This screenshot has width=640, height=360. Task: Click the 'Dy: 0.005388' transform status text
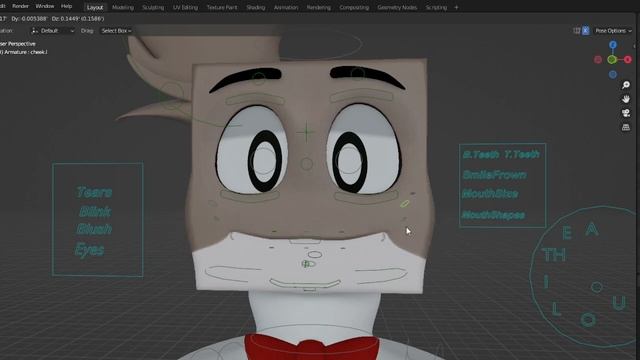point(29,19)
